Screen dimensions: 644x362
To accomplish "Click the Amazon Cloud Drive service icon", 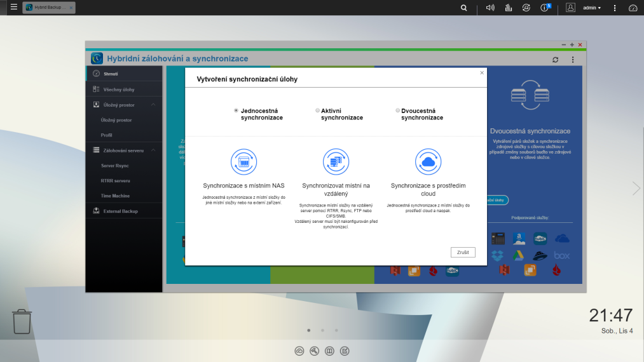I will pos(519,238).
